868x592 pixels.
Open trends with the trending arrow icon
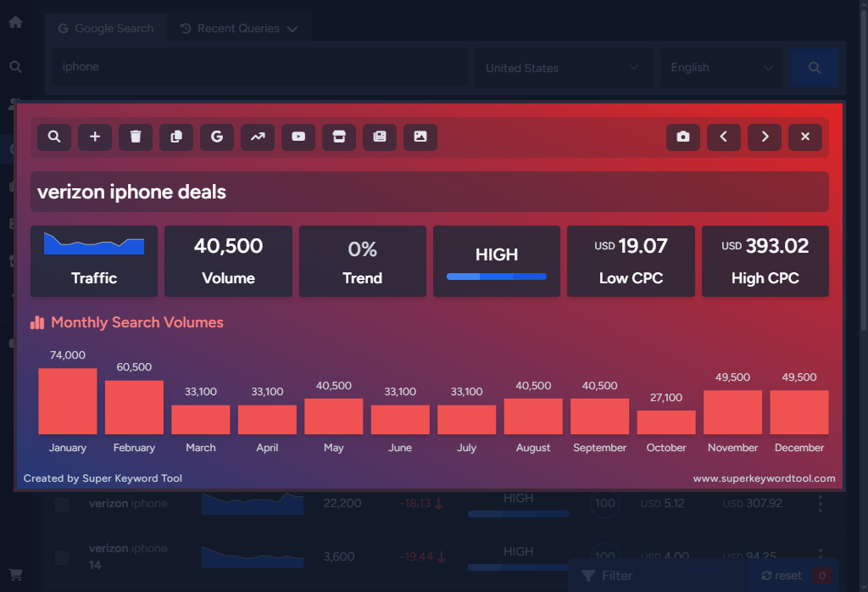258,137
